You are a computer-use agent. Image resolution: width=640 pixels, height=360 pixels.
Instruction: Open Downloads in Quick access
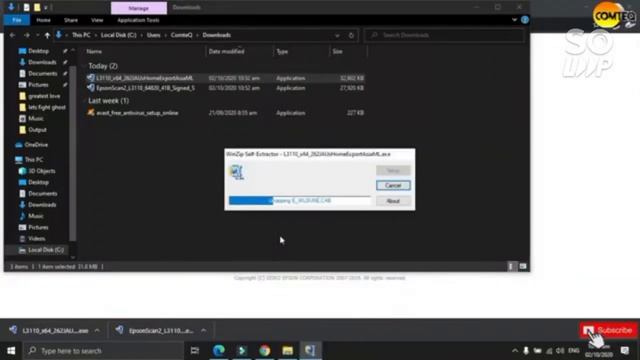click(42, 62)
